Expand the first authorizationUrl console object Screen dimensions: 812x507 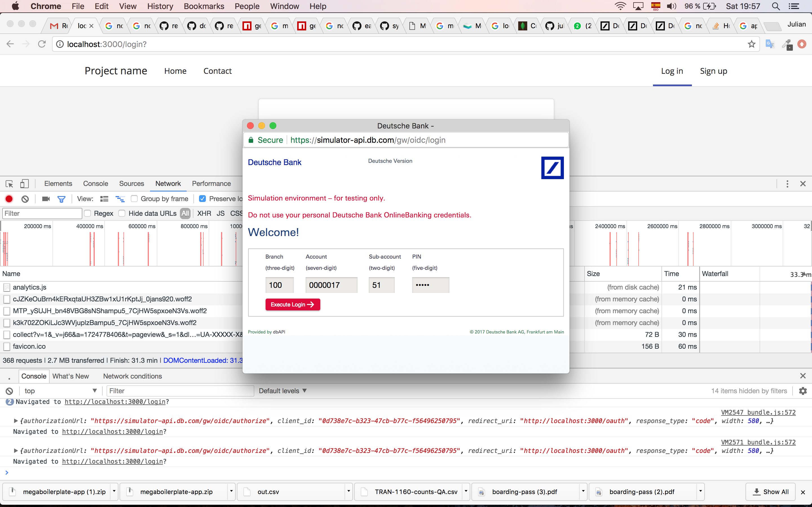pyautogui.click(x=16, y=421)
